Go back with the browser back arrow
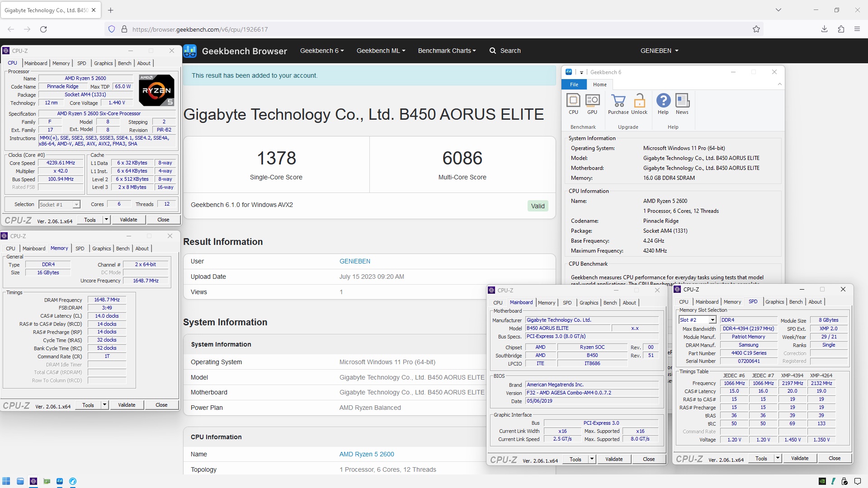Screen dimensions: 868x488 point(11,29)
